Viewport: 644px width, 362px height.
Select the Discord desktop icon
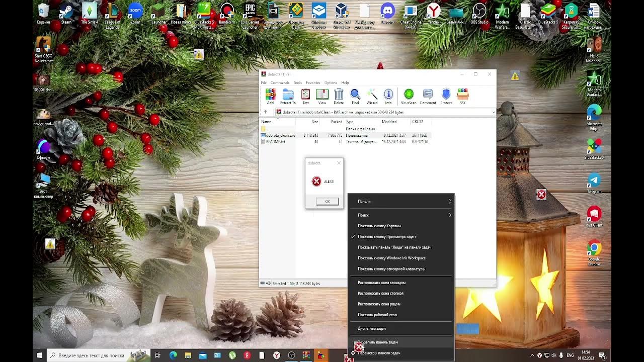pyautogui.click(x=387, y=14)
